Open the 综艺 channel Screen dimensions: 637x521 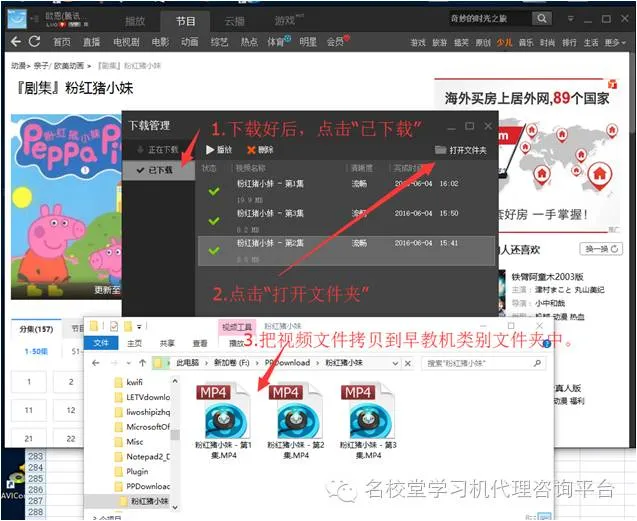tap(219, 42)
